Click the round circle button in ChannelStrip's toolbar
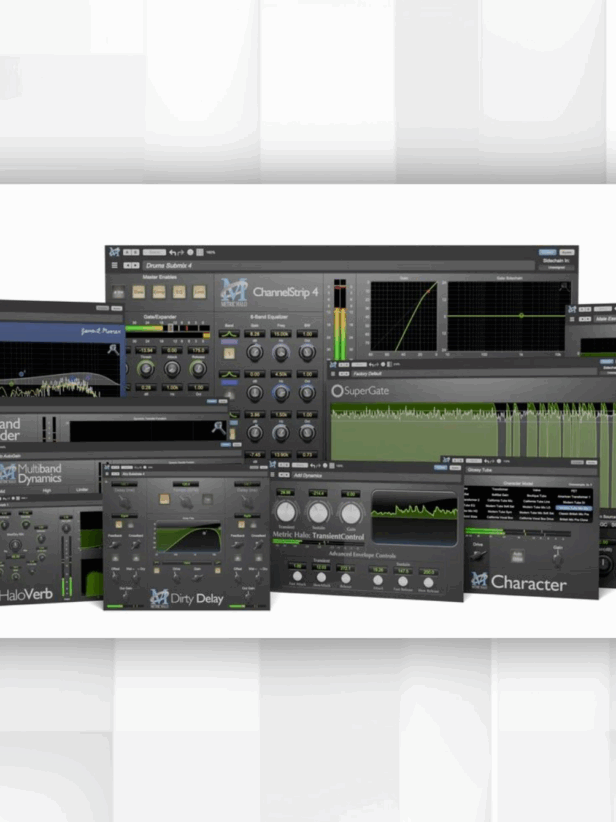 pyautogui.click(x=190, y=252)
